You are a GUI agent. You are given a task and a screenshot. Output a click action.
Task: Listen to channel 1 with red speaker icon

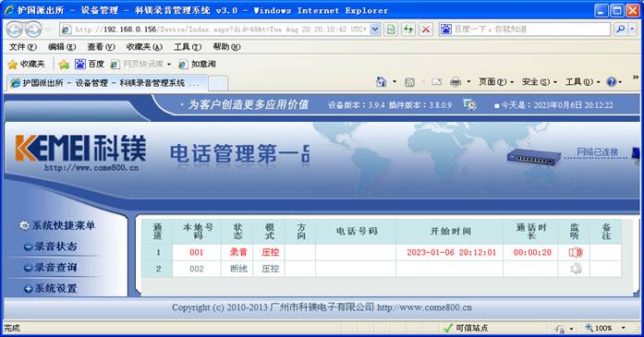(576, 252)
